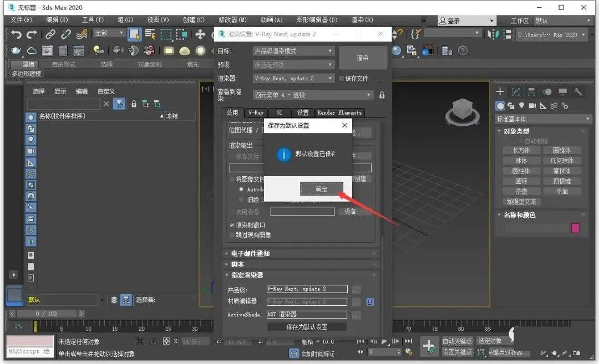The height and width of the screenshot is (364, 599).
Task: Open the 文件(F) menu
Action: (21, 20)
